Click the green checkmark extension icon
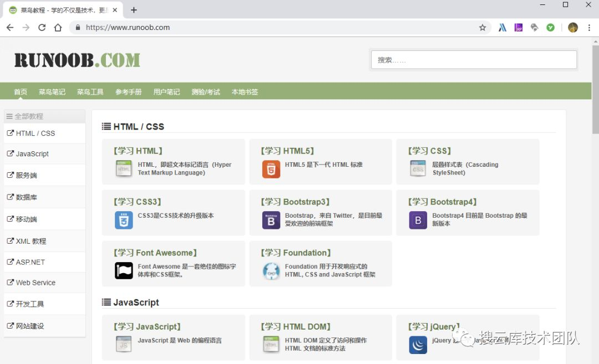The image size is (599, 364). (551, 28)
